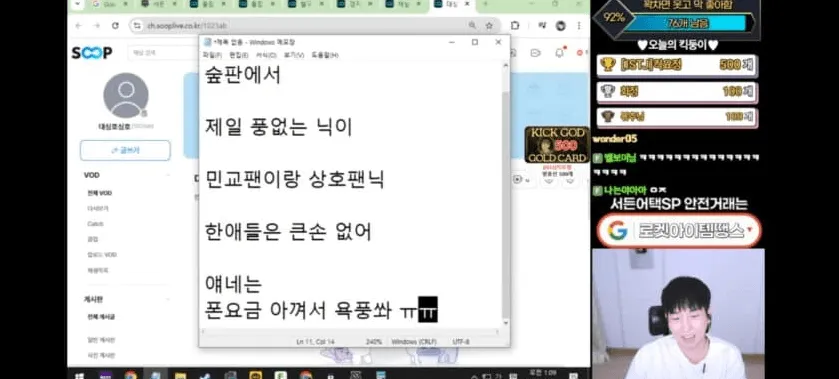Click the Notepad title bar icon
Viewport: 839px width, 379px height.
click(x=208, y=42)
